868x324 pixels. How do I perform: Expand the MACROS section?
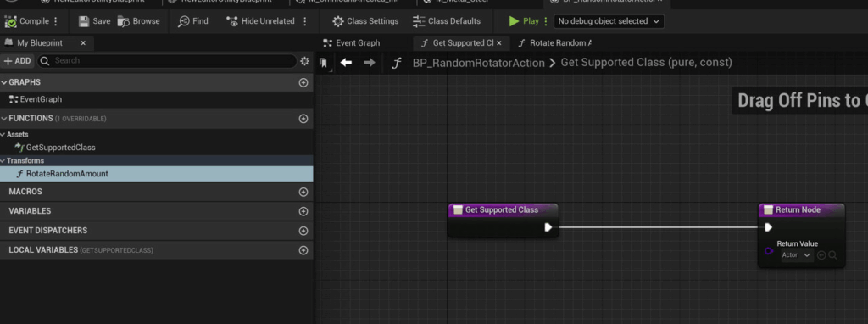25,192
